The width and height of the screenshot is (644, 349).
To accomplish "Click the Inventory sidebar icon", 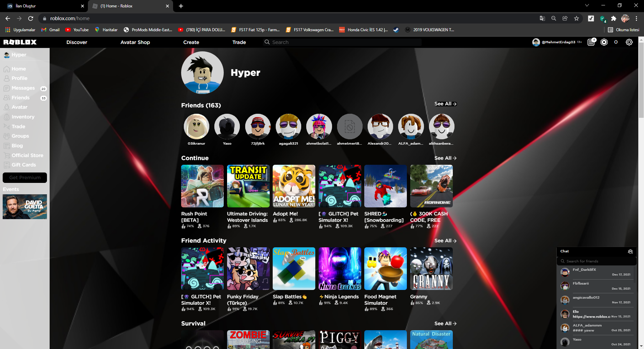I will point(6,117).
